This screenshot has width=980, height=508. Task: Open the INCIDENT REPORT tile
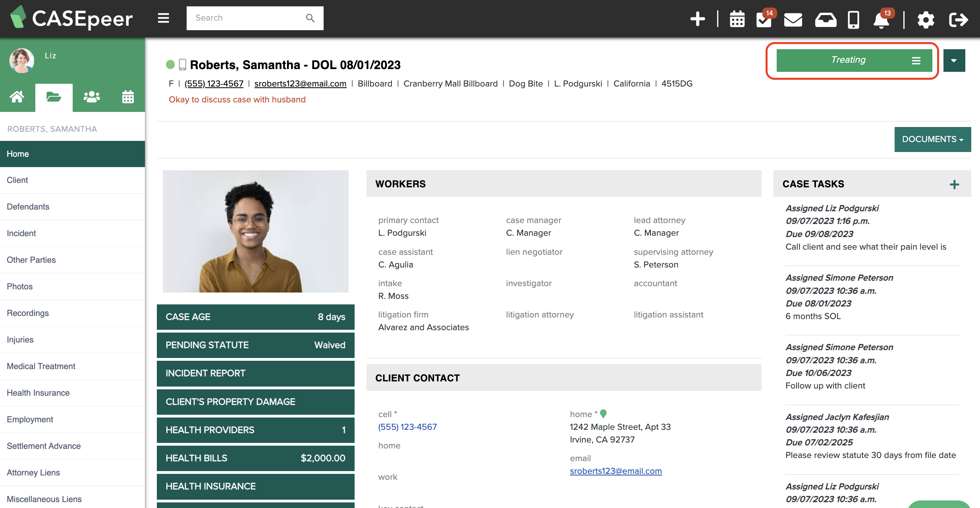pyautogui.click(x=255, y=373)
